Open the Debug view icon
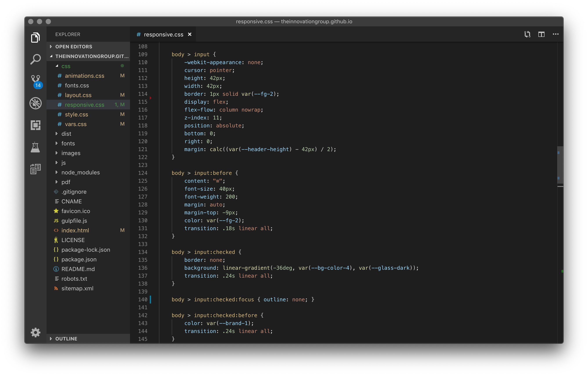Screen dimensions: 588x376 point(36,103)
